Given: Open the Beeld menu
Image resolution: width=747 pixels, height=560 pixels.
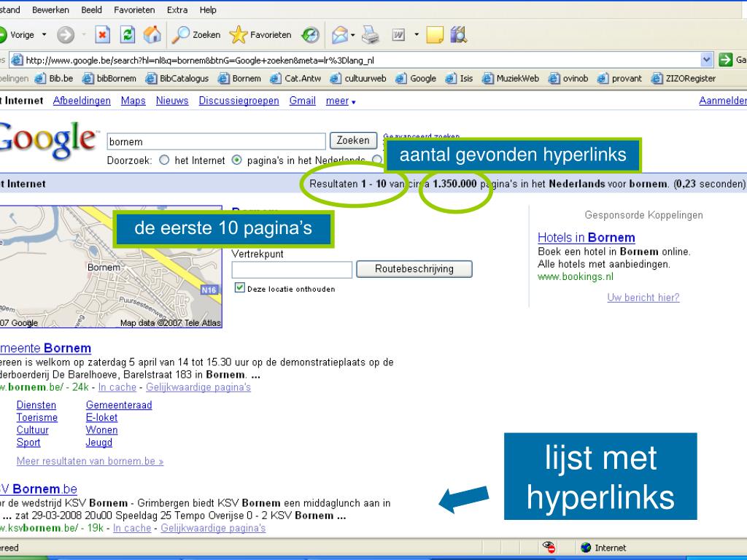Looking at the screenshot, I should coord(91,9).
